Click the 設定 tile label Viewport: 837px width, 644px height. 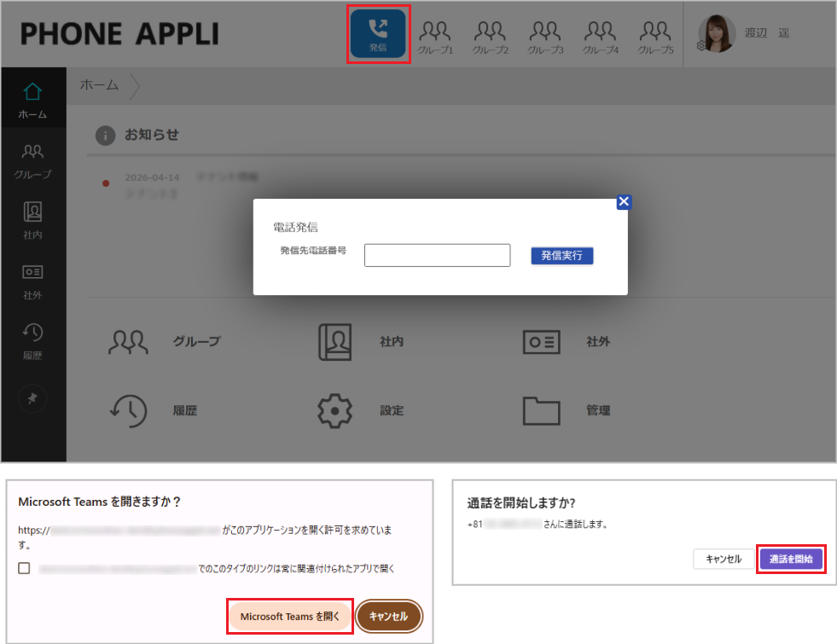click(x=392, y=410)
